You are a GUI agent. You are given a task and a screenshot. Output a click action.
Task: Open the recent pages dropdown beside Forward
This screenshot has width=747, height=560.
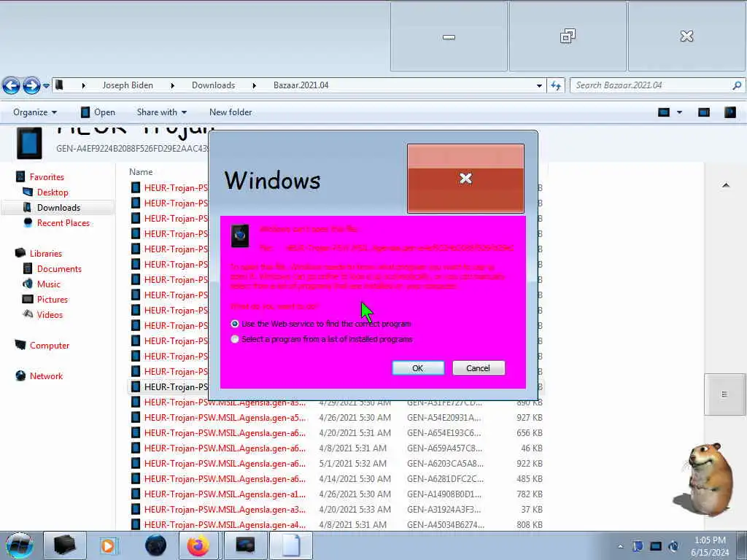(x=46, y=86)
